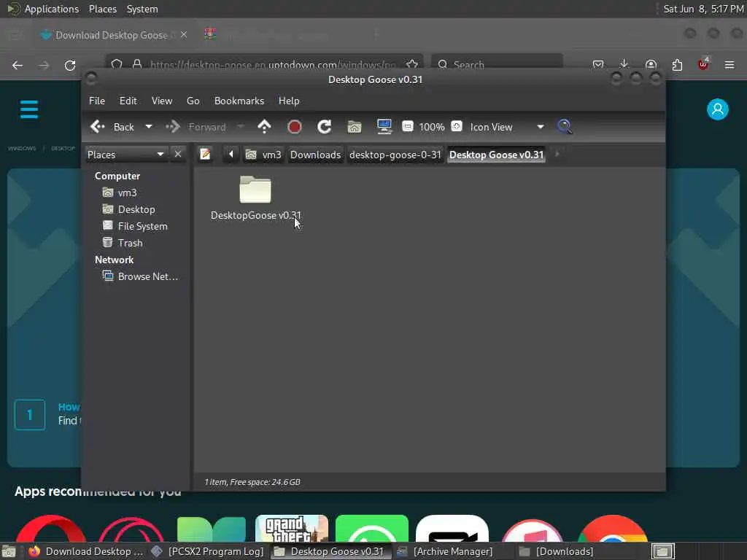Open the Uptodown site hamburger menu
The image size is (747, 560).
[x=29, y=109]
